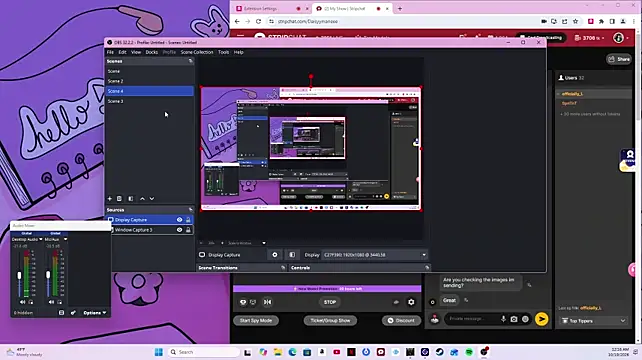Remove selected scene using the trash icon
The width and height of the screenshot is (642, 360).
pyautogui.click(x=119, y=199)
